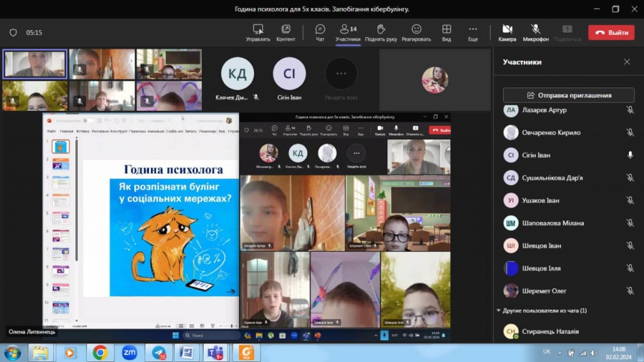This screenshot has height=362, width=644.
Task: Launch Google Chrome from the taskbar
Action: click(100, 353)
